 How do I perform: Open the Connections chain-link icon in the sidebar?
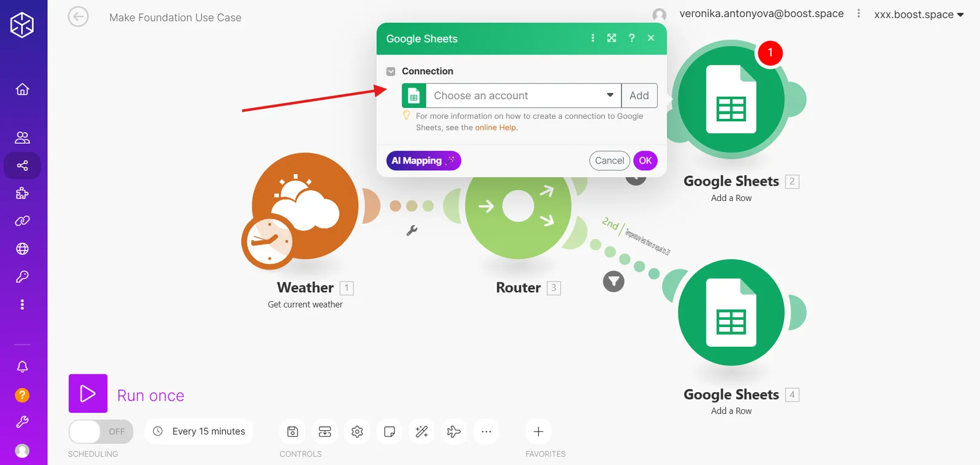click(23, 221)
